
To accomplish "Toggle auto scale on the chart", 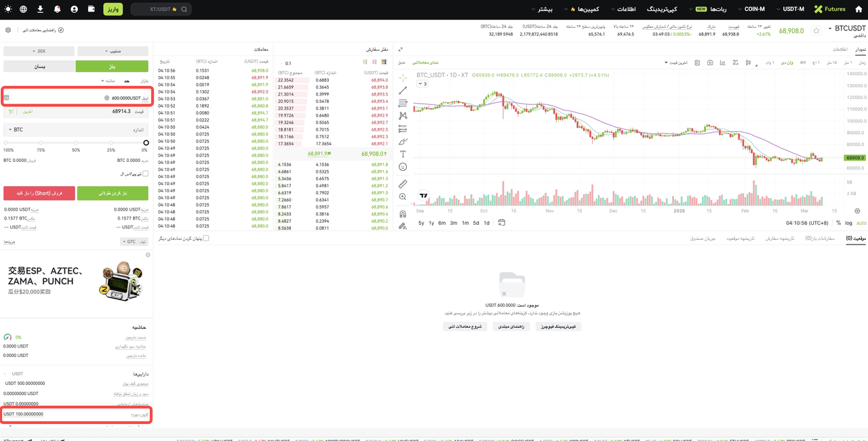I will 861,223.
